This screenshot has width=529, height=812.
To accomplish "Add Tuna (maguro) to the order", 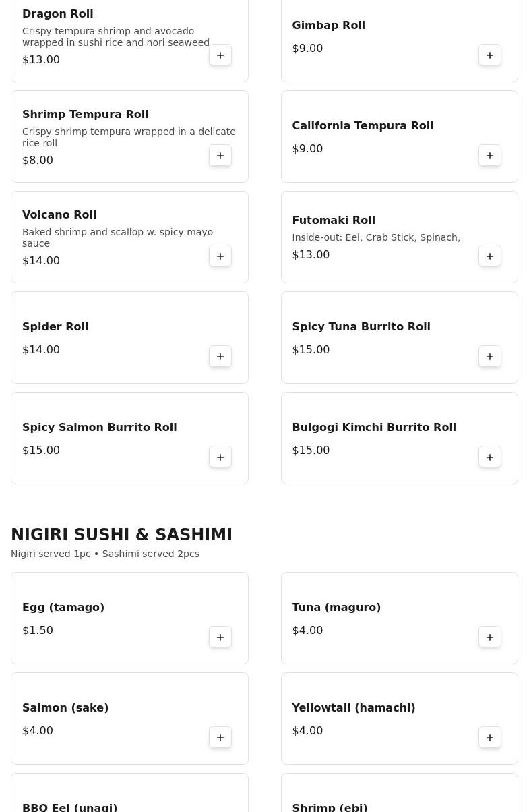I will coord(490,637).
